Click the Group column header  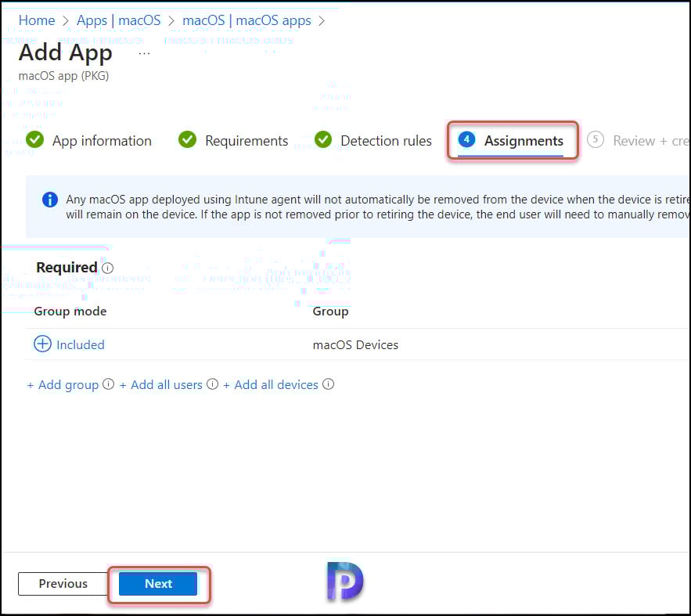(330, 311)
